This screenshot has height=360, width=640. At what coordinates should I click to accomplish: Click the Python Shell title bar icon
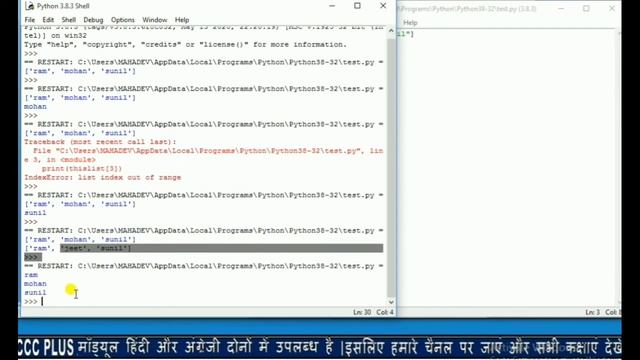(x=29, y=6)
